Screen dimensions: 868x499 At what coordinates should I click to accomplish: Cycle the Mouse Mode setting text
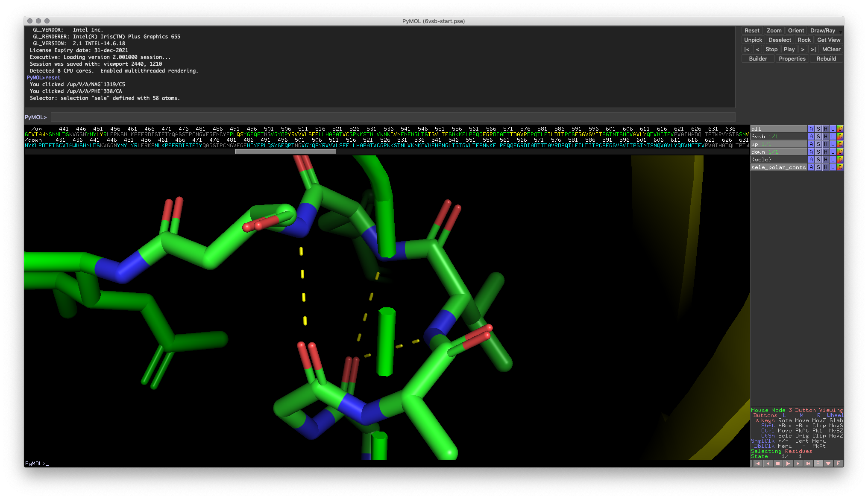(797, 410)
